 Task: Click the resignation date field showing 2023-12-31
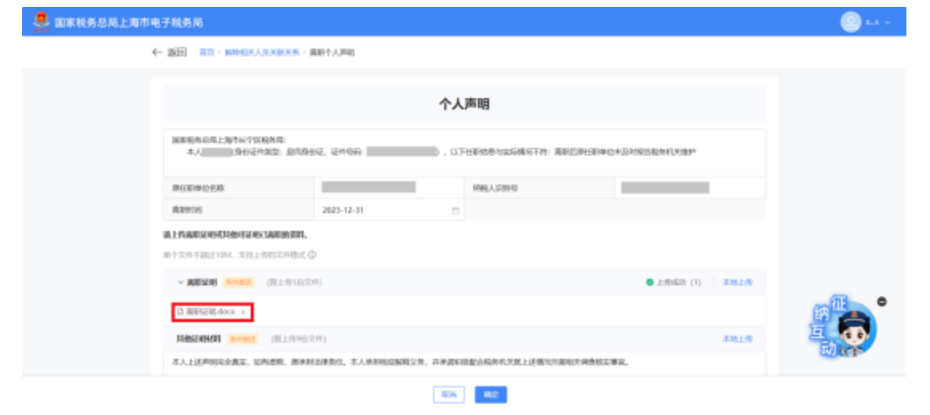click(x=385, y=210)
